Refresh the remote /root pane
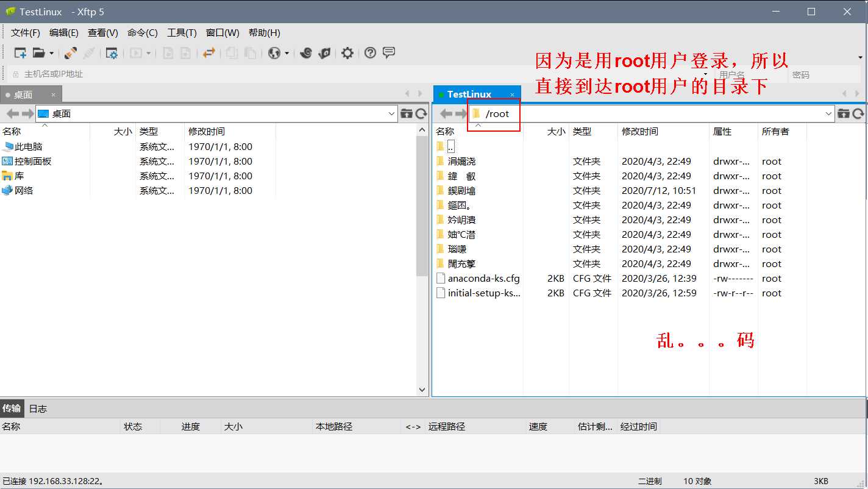 858,113
